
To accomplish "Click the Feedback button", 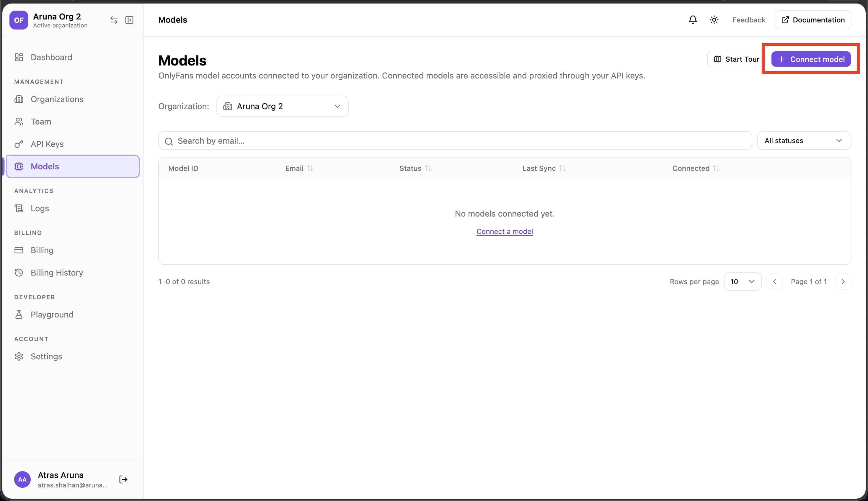I will tap(749, 20).
